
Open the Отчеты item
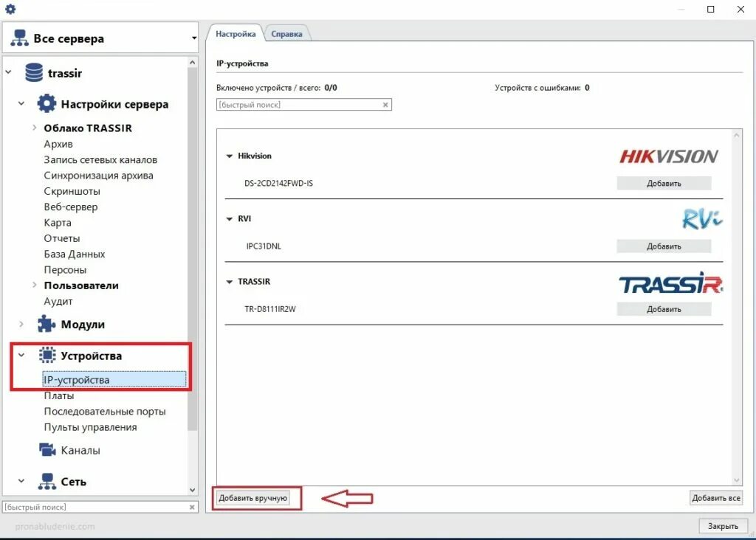click(62, 238)
